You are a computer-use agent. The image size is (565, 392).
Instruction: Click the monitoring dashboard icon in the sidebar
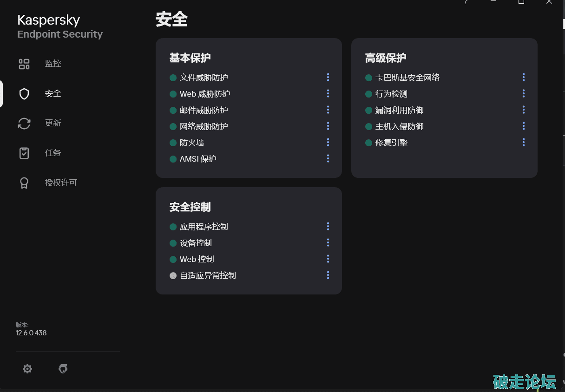(x=24, y=64)
